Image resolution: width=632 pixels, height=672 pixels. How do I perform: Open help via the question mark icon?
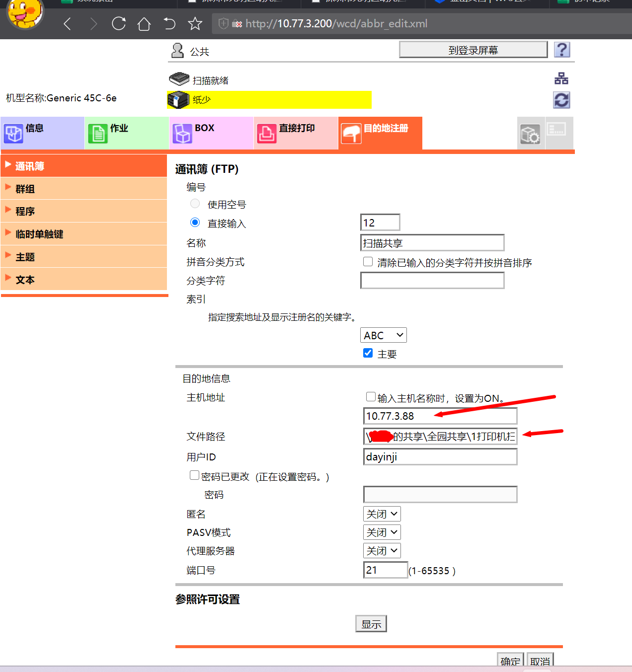[562, 50]
